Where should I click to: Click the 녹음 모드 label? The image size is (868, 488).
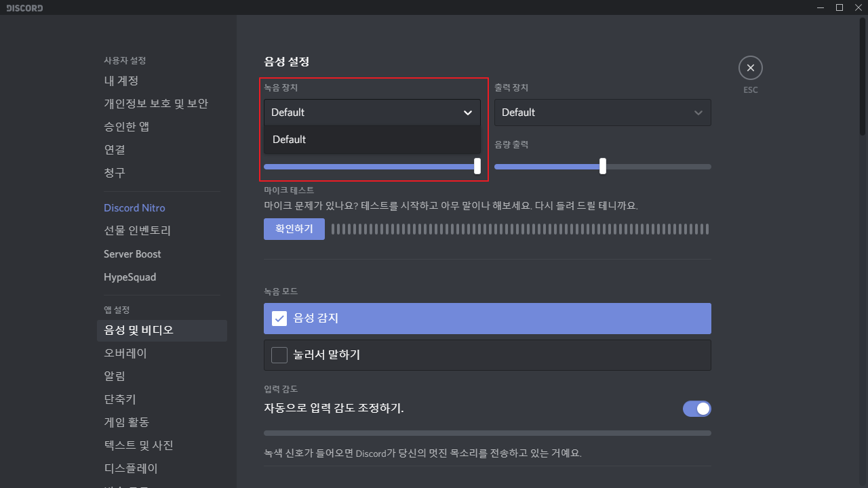281,291
